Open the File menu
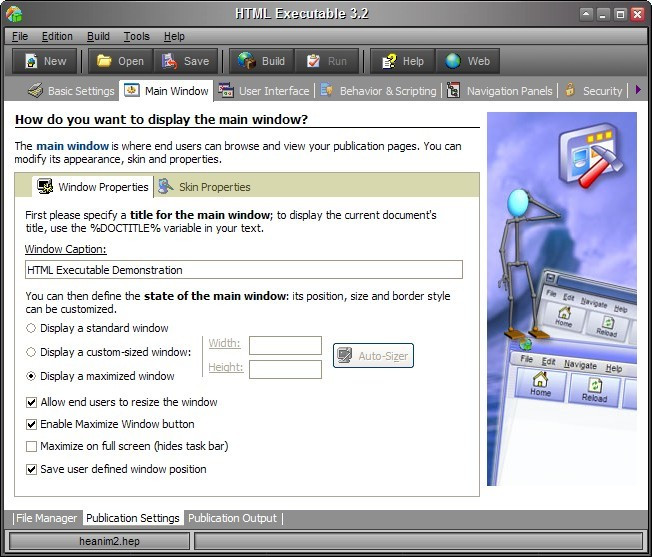The image size is (652, 557). 20,37
